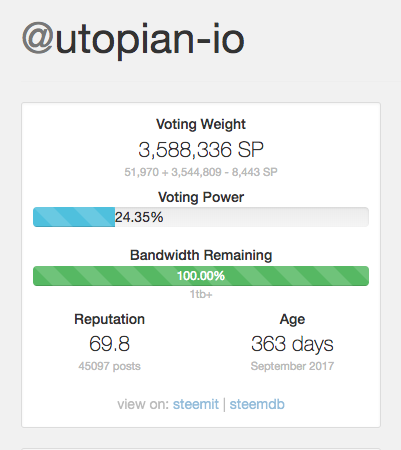
Task: Click the green Bandwidth Remaining bar
Action: 201,276
